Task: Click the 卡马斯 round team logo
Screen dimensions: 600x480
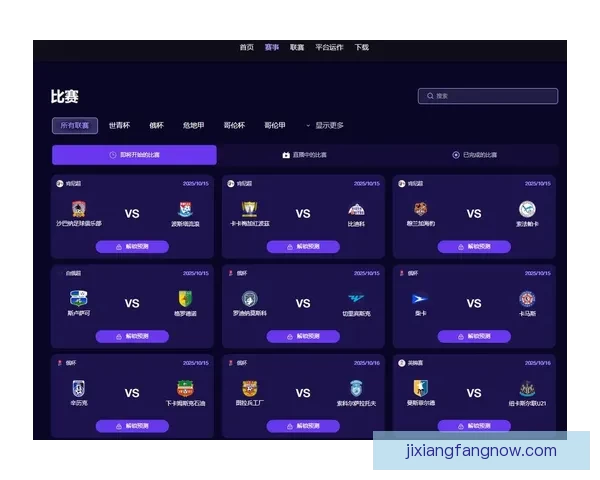Action: pos(527,298)
